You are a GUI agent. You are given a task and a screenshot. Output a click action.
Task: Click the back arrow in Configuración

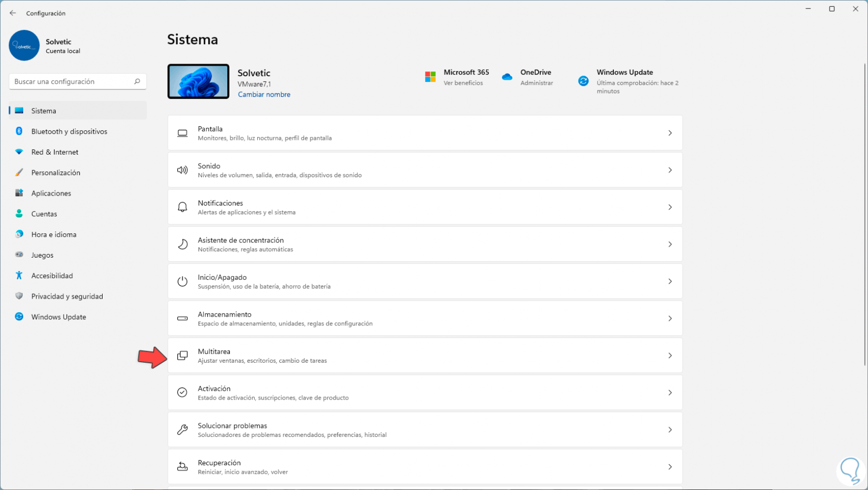pyautogui.click(x=13, y=13)
